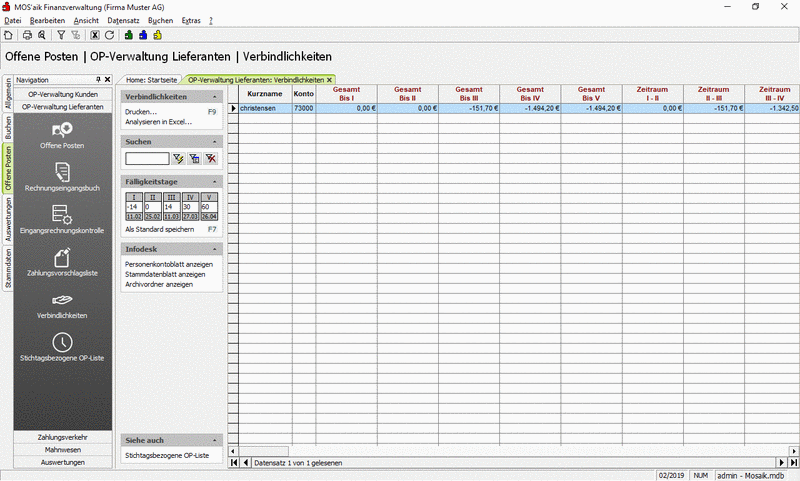Open Eingangsrechnungskontrolle in navigation
Viewport: 800px width, 481px height.
point(62,220)
